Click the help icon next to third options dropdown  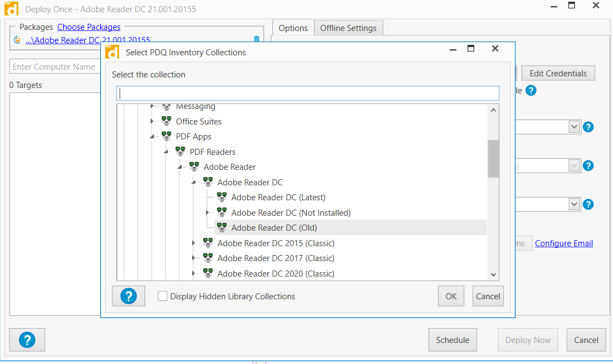pyautogui.click(x=588, y=204)
